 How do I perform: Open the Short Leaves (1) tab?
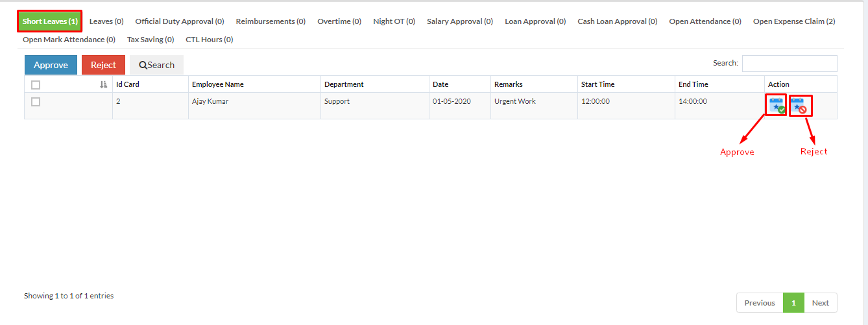(50, 21)
